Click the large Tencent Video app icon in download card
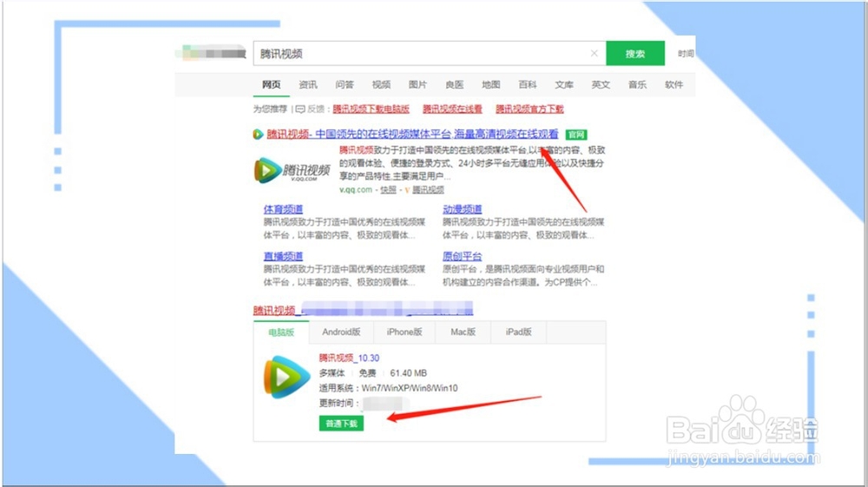 pos(286,377)
